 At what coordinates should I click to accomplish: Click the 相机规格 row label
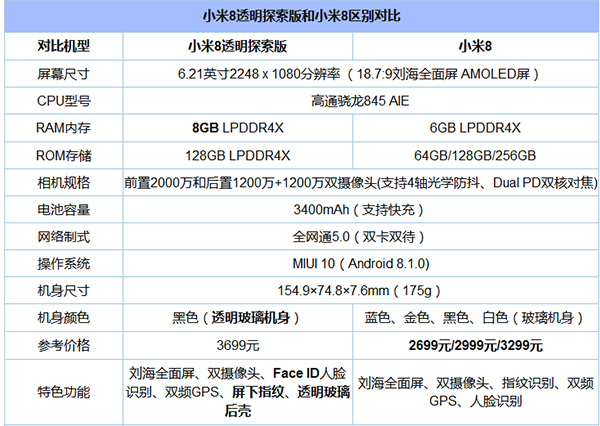(64, 183)
